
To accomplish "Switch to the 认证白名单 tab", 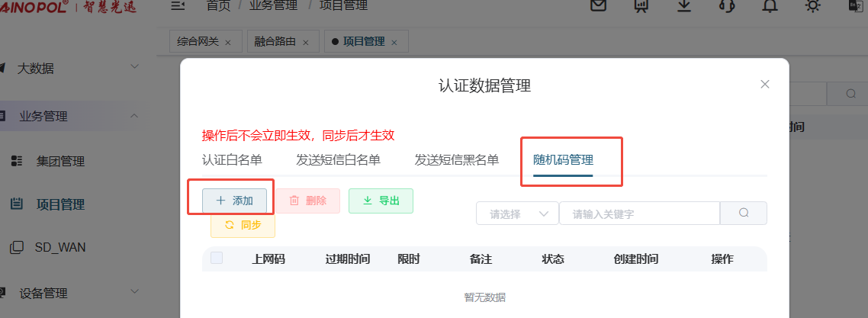I will pos(232,160).
